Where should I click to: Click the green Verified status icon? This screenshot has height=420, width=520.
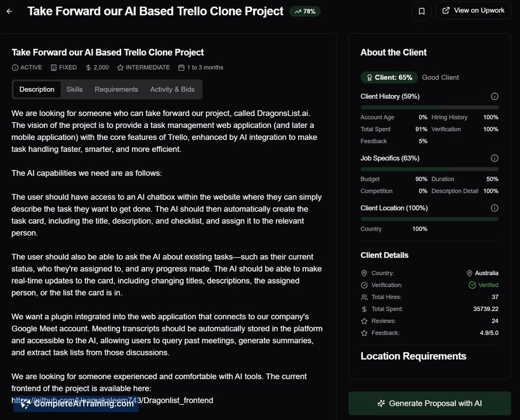472,285
